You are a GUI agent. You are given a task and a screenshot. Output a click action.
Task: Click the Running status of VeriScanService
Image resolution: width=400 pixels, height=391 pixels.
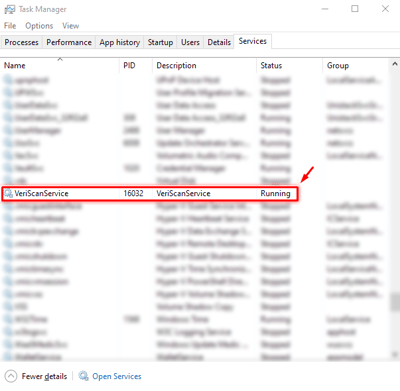(x=275, y=193)
